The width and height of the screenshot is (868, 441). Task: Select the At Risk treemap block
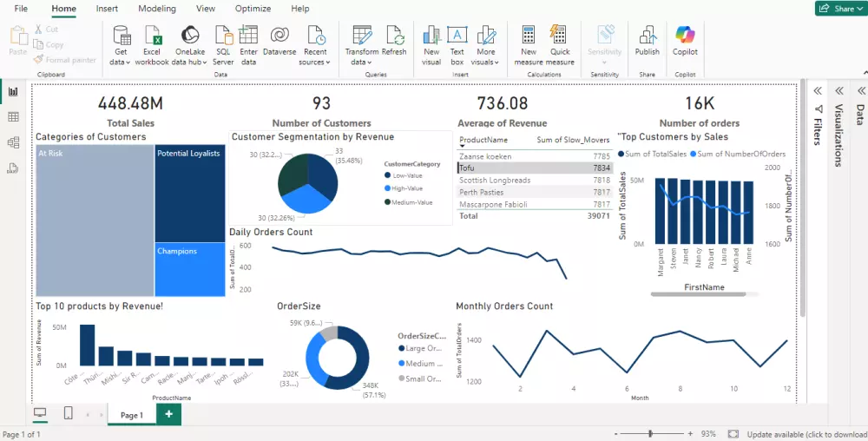coord(95,220)
